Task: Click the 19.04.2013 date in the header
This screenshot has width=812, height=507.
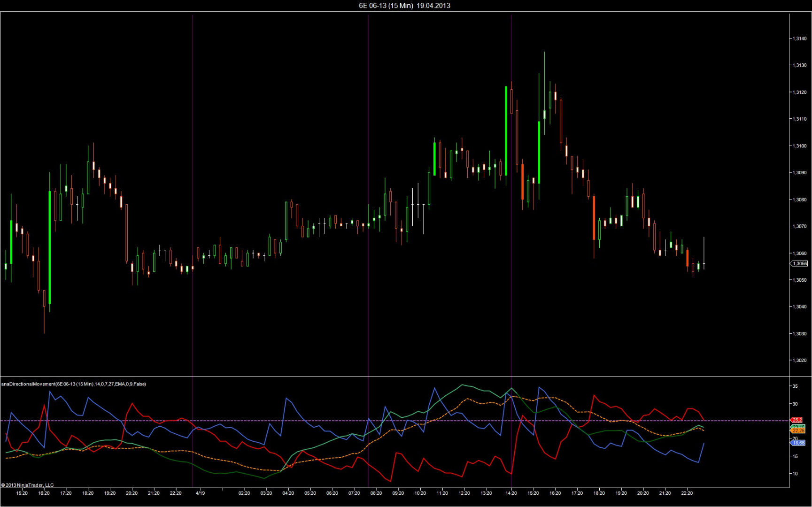Action: [x=433, y=6]
